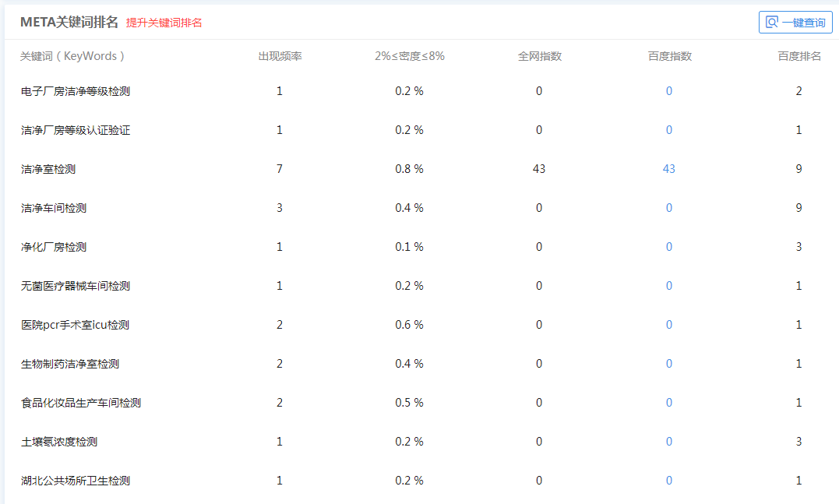Click density 0.1 % for 净化厂房检测
Viewport: 839px width, 504px height.
[409, 247]
